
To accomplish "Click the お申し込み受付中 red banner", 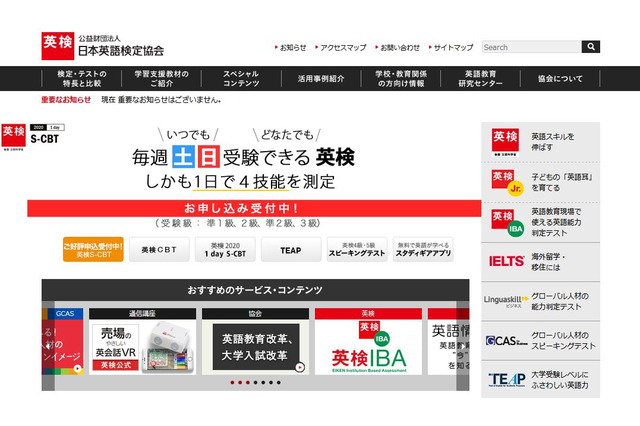I will [254, 208].
